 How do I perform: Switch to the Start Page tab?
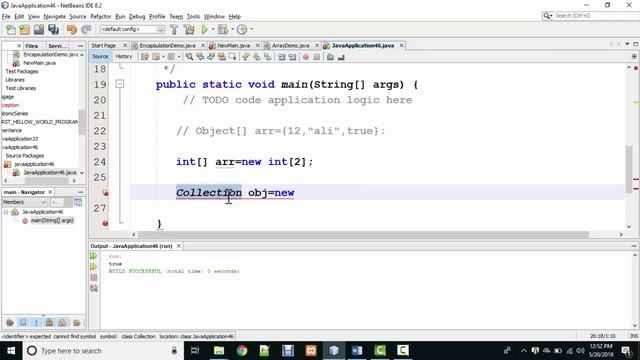point(104,45)
